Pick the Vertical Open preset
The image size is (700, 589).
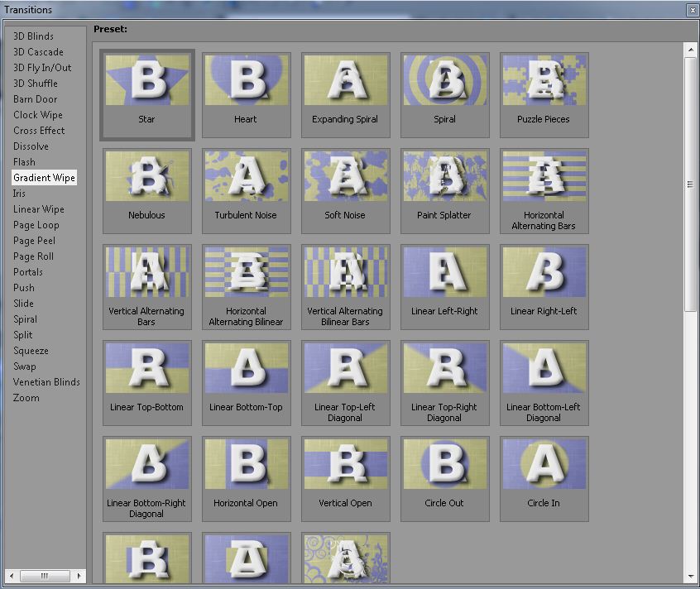point(346,479)
